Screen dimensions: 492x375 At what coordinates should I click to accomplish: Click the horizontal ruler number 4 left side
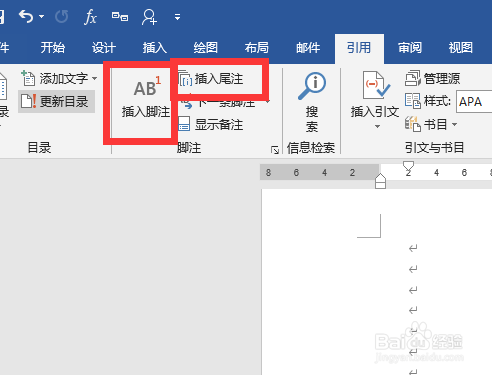coord(324,172)
